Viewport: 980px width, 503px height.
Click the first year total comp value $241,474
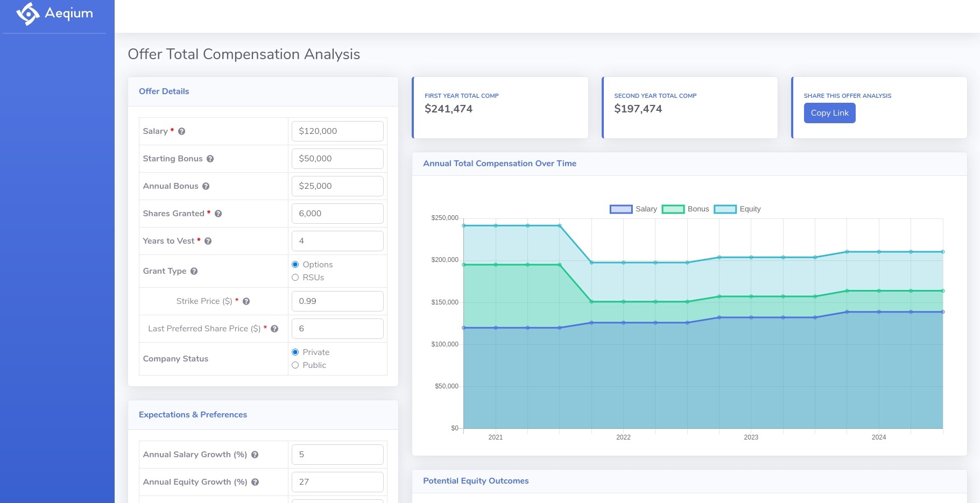[x=449, y=109]
